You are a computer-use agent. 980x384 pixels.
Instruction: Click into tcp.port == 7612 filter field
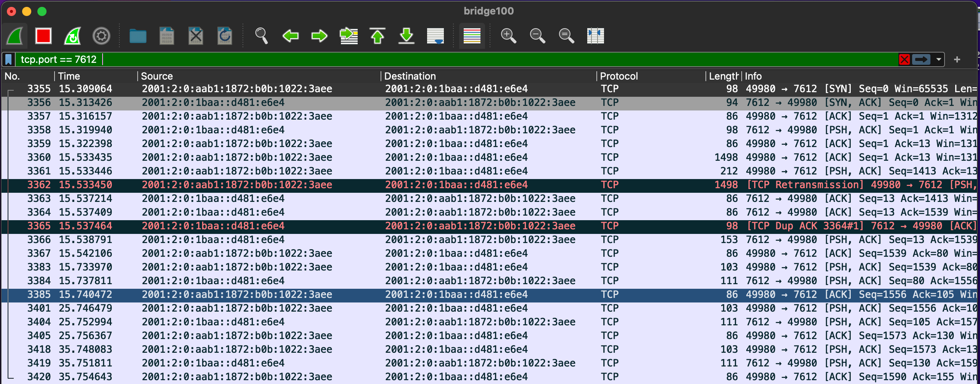point(458,59)
